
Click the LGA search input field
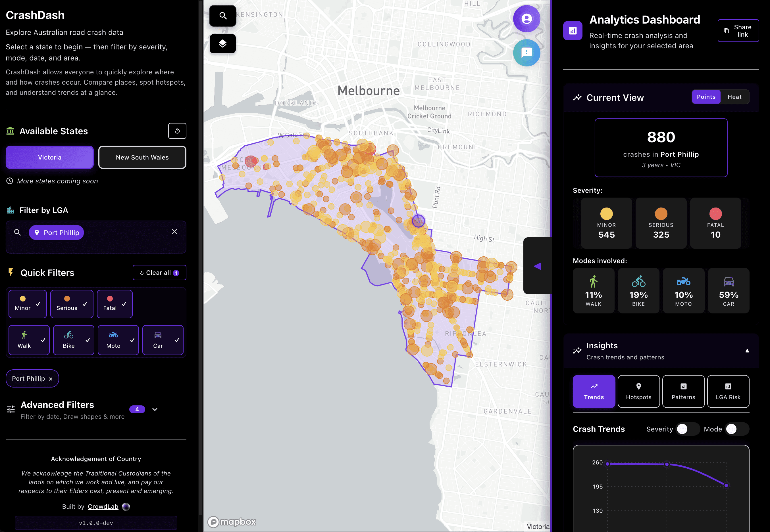click(x=127, y=233)
